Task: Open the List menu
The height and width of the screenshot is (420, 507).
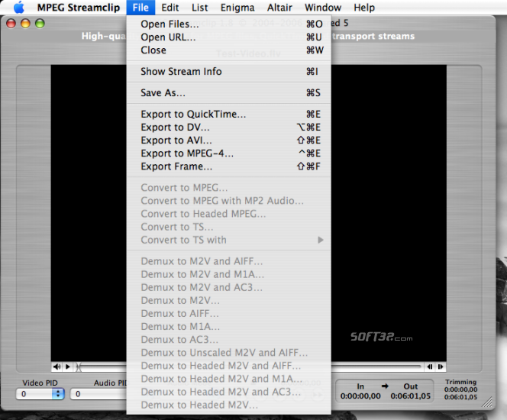Action: coord(199,7)
